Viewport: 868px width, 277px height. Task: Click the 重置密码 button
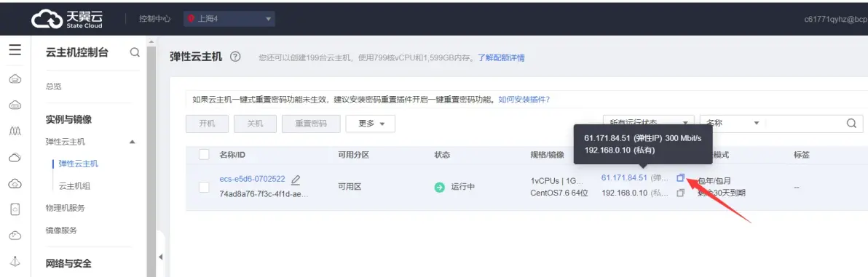point(310,124)
